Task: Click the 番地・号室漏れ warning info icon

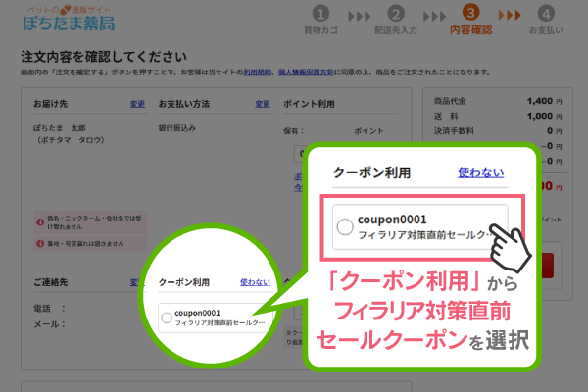Action: click(40, 243)
